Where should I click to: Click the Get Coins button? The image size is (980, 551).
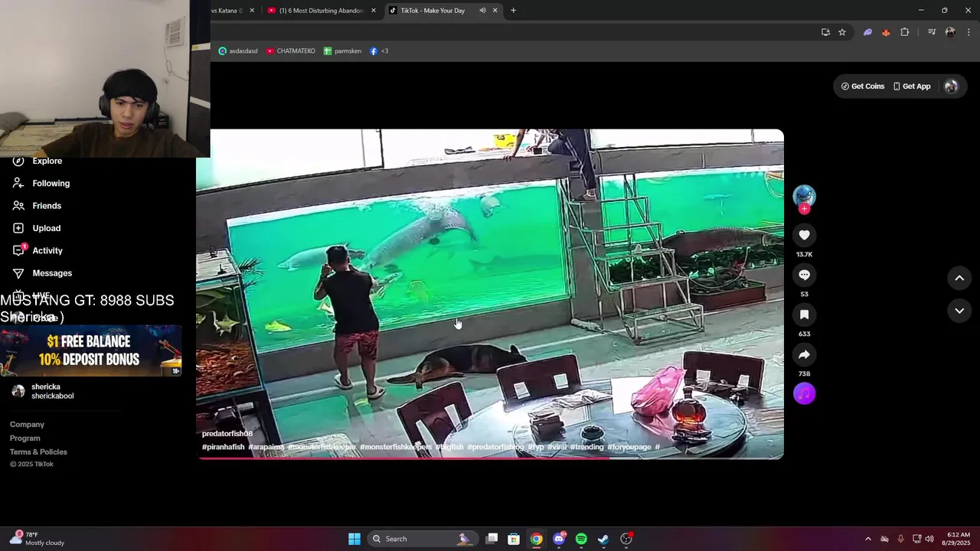(x=863, y=86)
